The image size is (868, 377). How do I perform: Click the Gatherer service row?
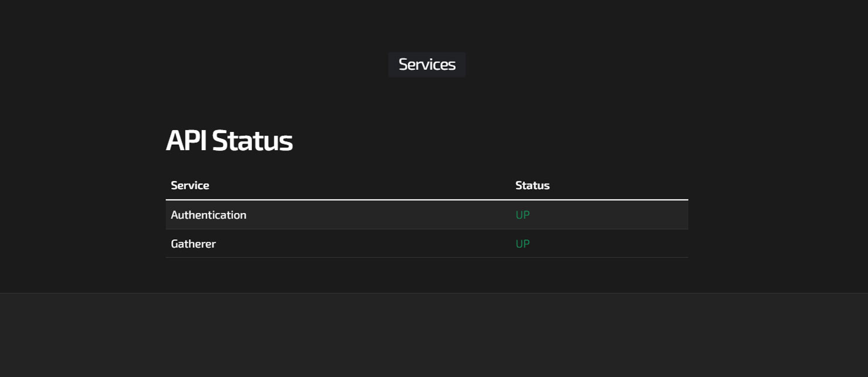[352, 243]
